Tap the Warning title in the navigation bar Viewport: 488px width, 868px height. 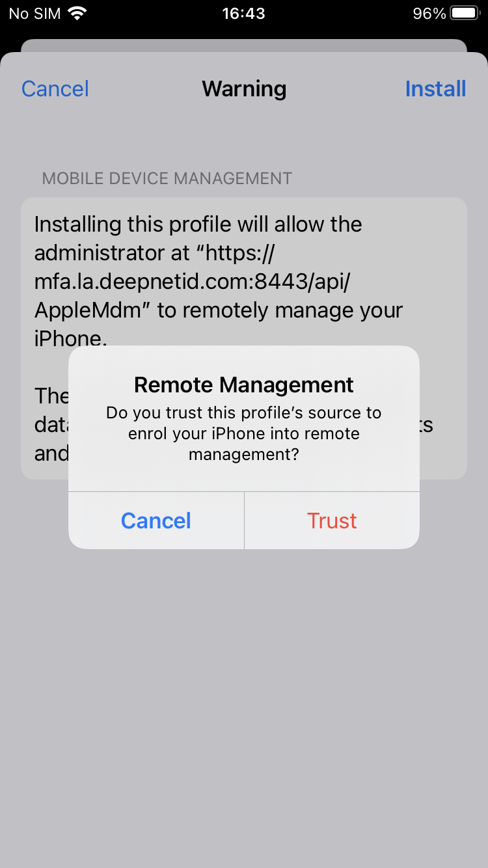click(244, 88)
